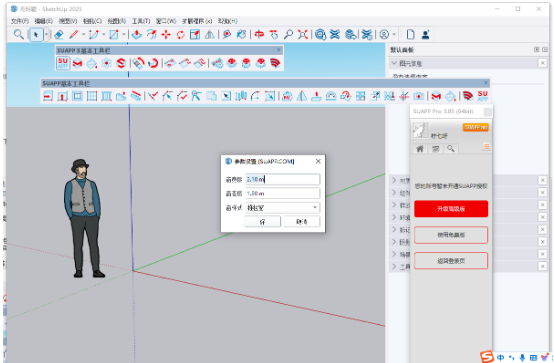This screenshot has width=554, height=363.
Task: Click the Pan hand tool
Action: point(274,35)
